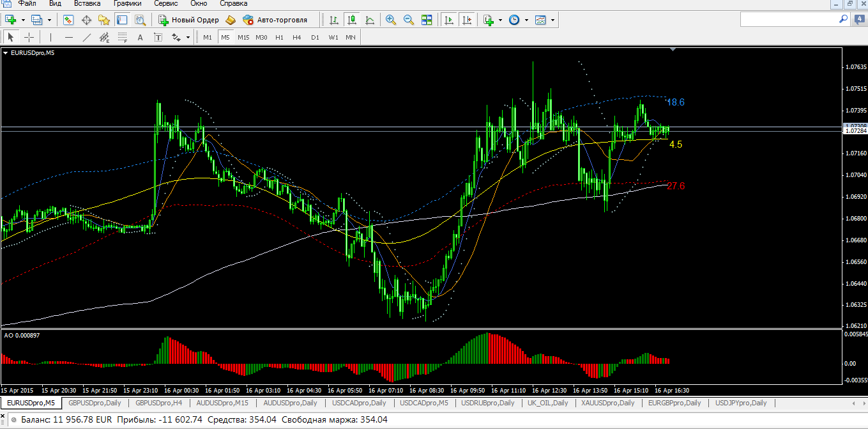Toggle Auto Scroll chart button
This screenshot has height=429, width=868.
[x=450, y=20]
